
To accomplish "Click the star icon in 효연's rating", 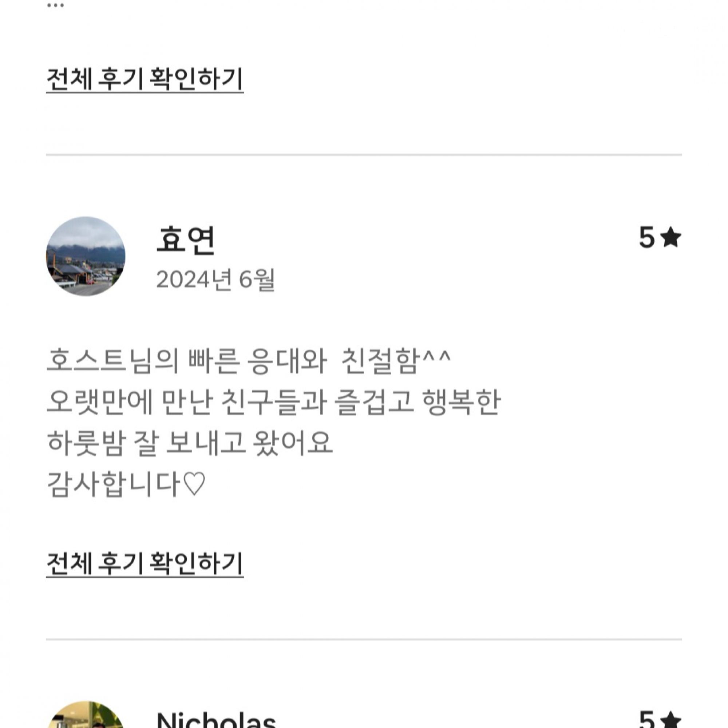I will 671,238.
